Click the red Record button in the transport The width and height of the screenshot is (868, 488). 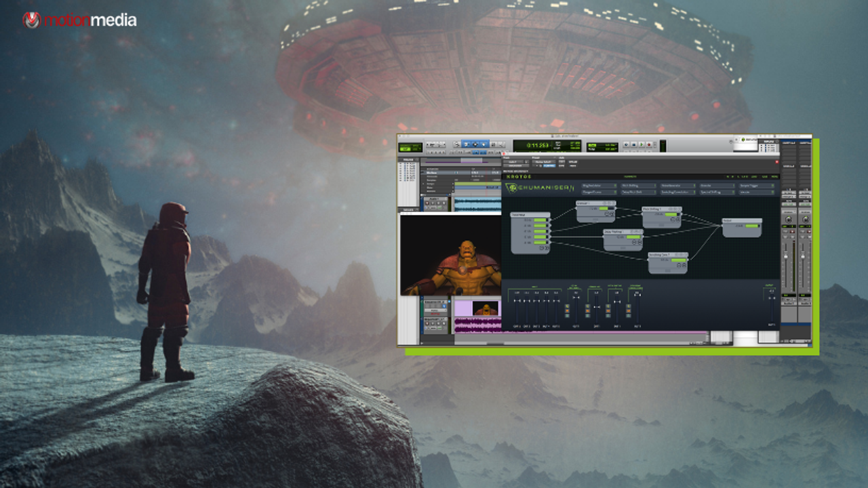point(649,144)
